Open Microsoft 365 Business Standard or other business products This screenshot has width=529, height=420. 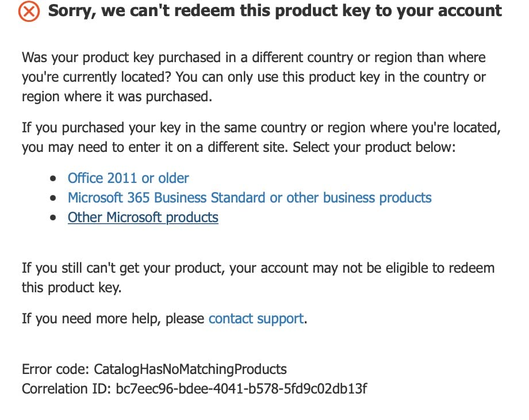coord(249,198)
